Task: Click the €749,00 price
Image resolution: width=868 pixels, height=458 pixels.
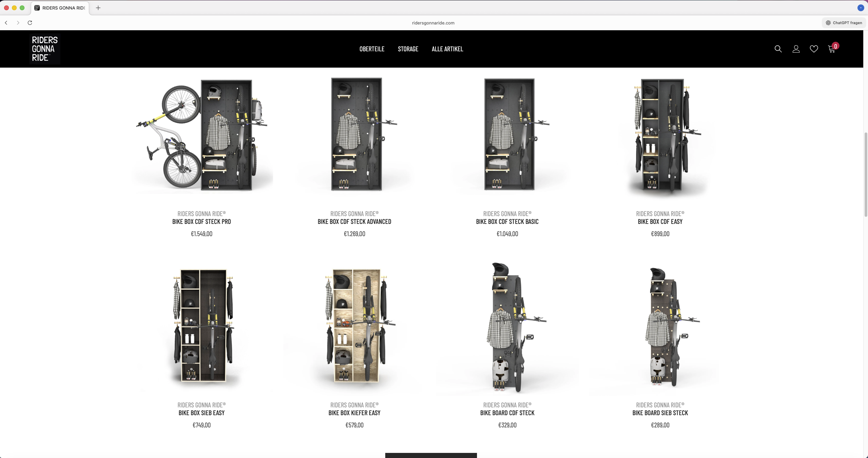Action: pos(201,425)
